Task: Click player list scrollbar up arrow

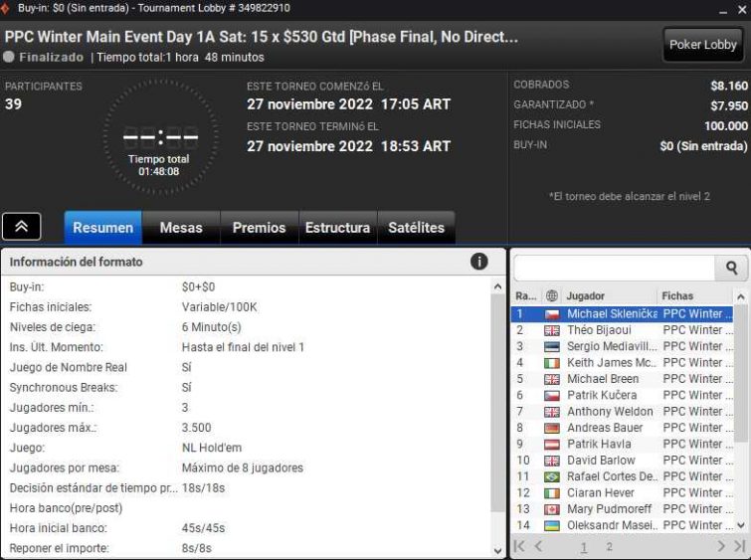Action: [740, 297]
